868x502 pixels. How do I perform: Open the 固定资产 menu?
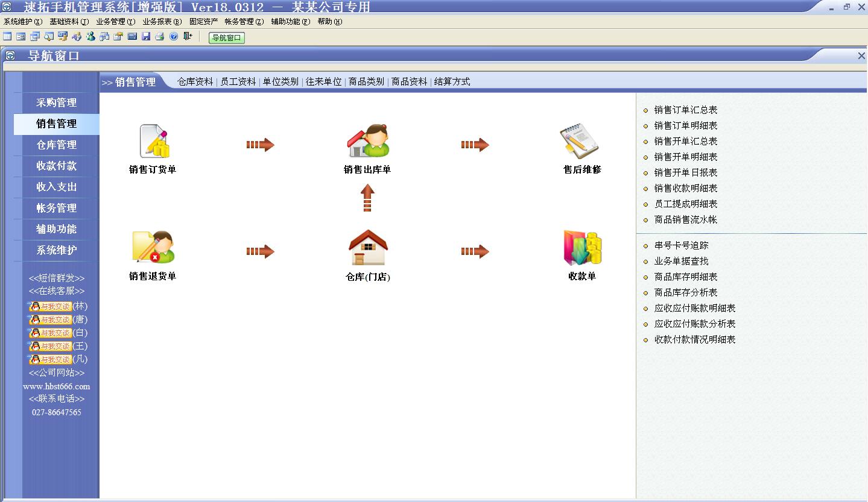coord(203,22)
